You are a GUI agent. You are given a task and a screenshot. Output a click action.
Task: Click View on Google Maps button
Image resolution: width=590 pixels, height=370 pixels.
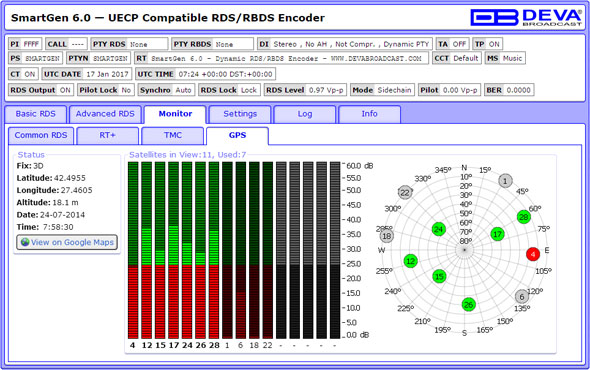click(67, 242)
